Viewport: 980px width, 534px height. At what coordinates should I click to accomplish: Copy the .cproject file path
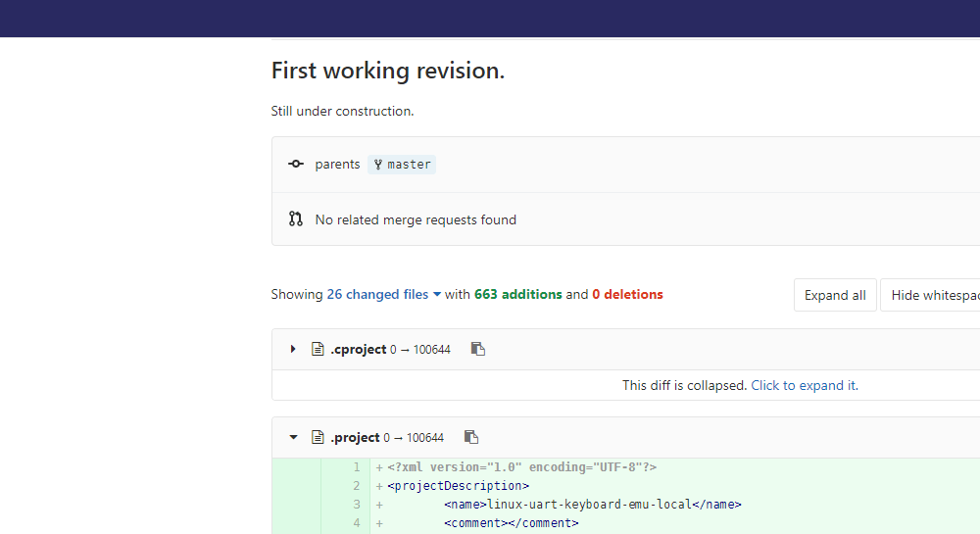(478, 349)
